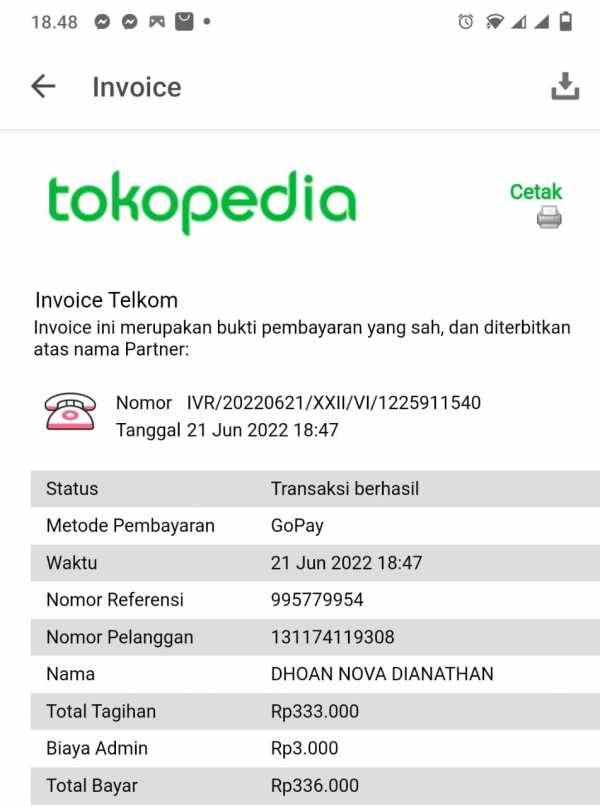Click the red telephone Telkom icon
The height and width of the screenshot is (807, 600).
tap(70, 412)
